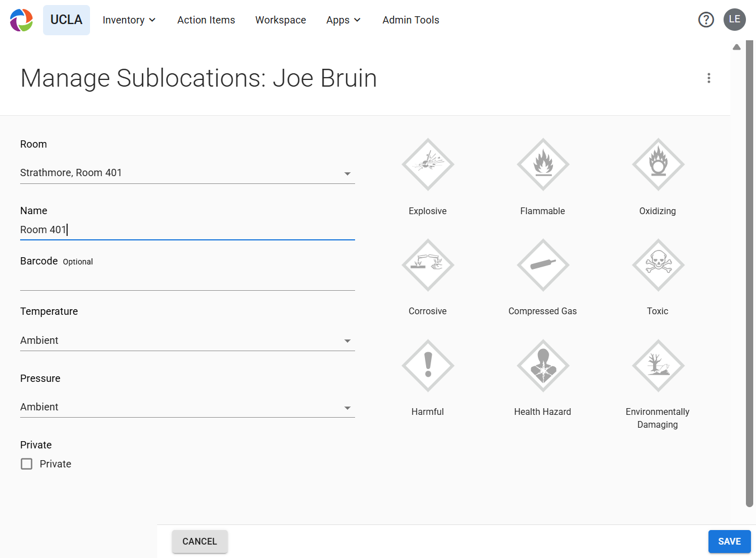Expand the Apps menu
This screenshot has height=558, width=756.
click(343, 20)
